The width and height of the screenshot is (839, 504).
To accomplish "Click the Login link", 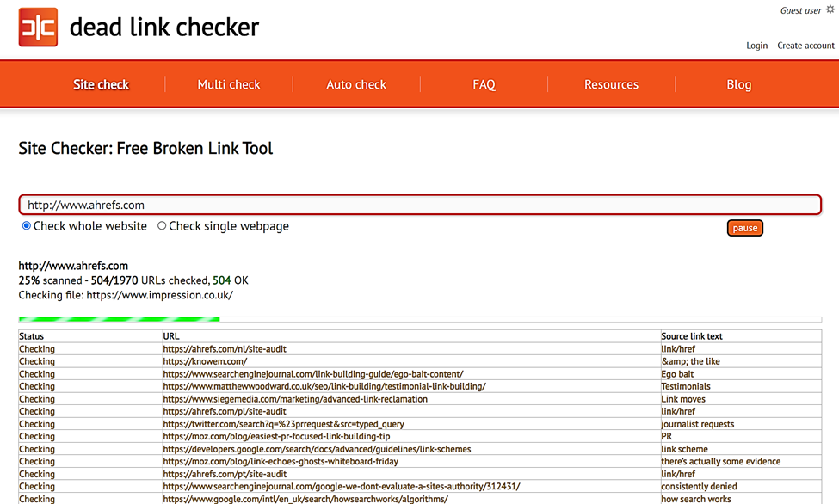I will (x=756, y=46).
